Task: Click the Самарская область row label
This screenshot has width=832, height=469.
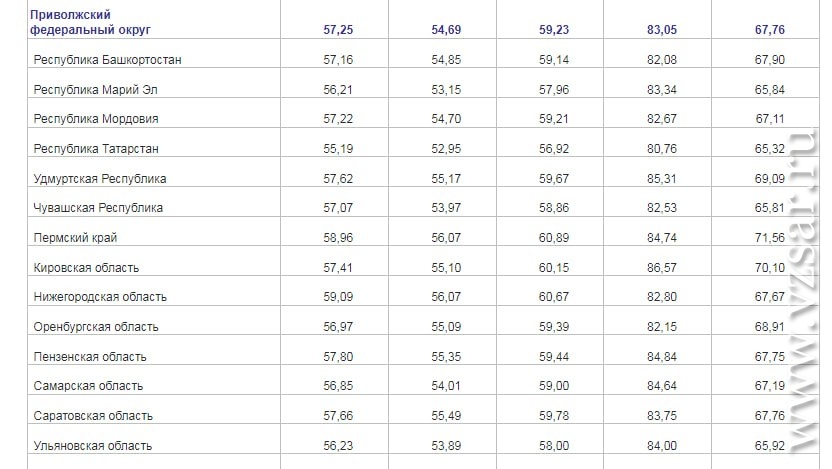Action: [x=88, y=386]
